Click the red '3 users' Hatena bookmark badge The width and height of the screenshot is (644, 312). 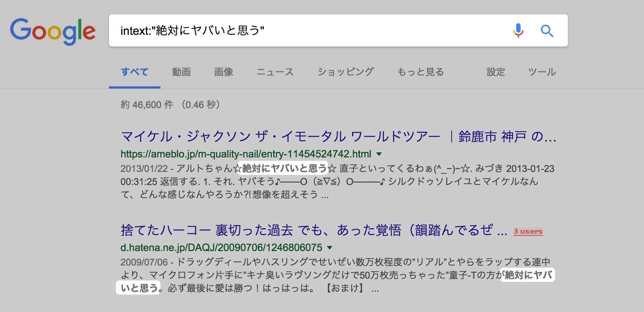528,231
